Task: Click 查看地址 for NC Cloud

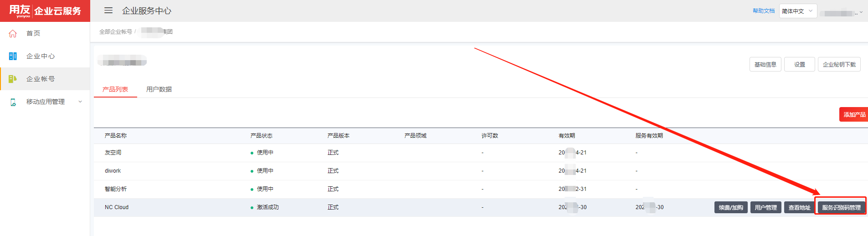Action: click(x=800, y=207)
